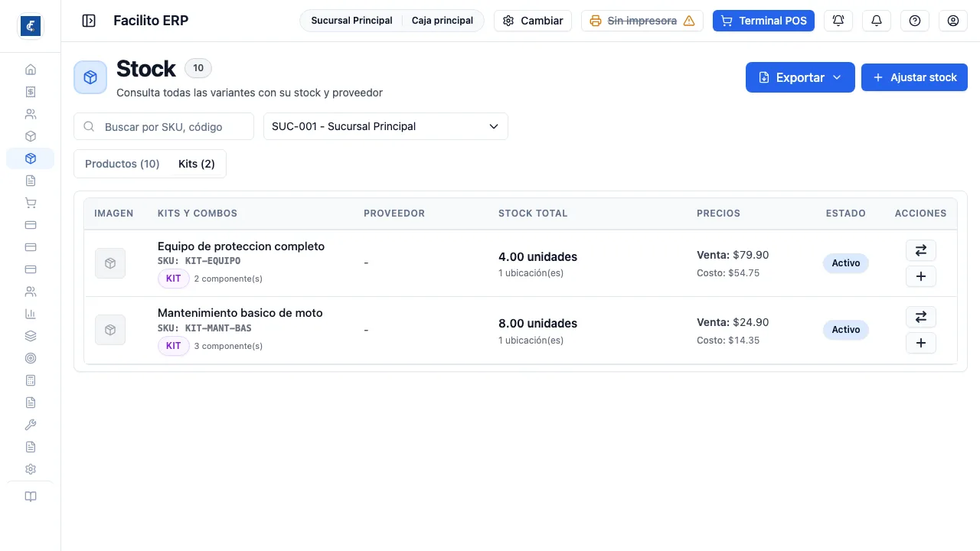The height and width of the screenshot is (551, 980).
Task: Click the Venta: $79.90 price
Action: coord(733,255)
